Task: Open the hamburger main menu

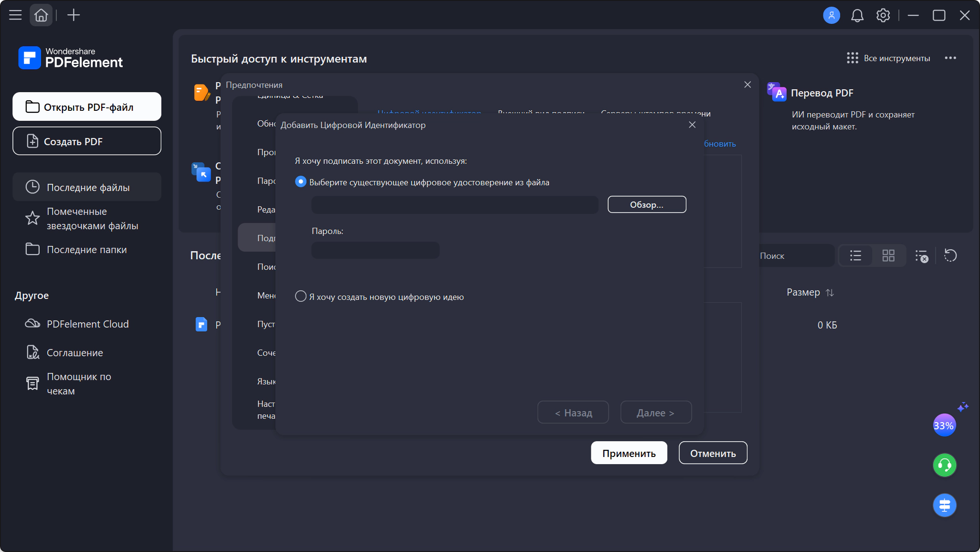Action: click(x=15, y=15)
